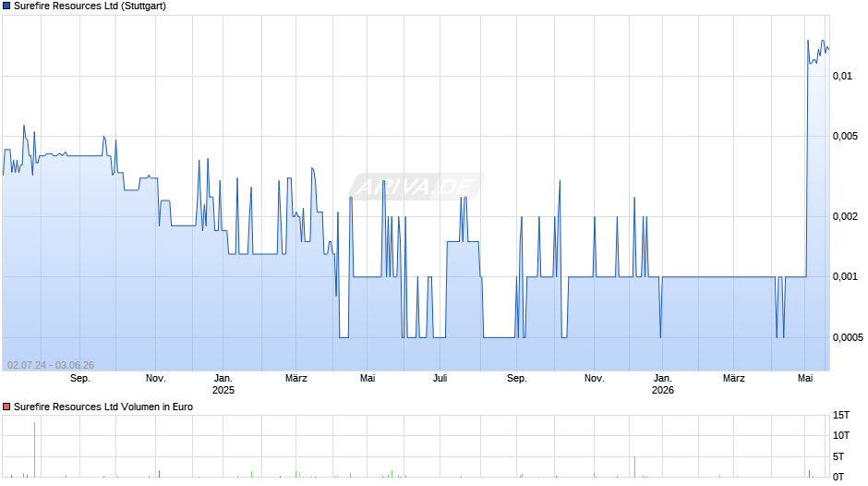
Task: Click the 'Jan. 2026' time axis label
Action: coord(663,384)
